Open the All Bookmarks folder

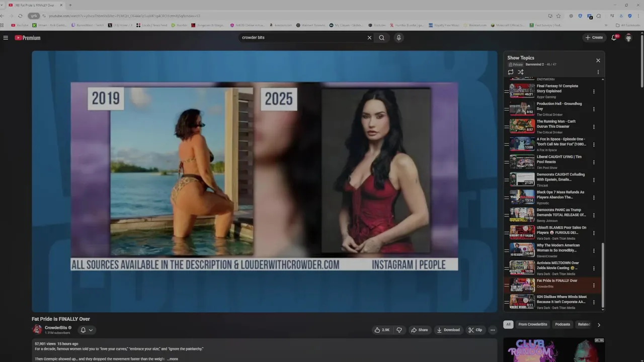(628, 25)
